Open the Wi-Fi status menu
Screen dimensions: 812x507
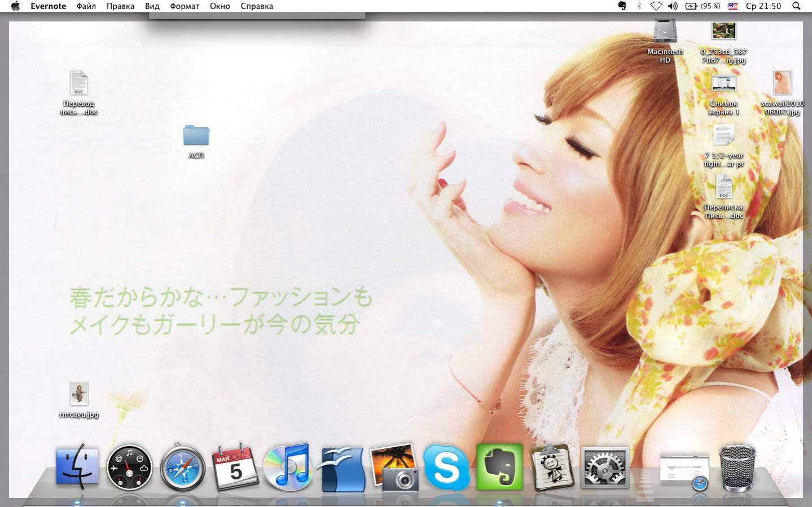pos(656,6)
